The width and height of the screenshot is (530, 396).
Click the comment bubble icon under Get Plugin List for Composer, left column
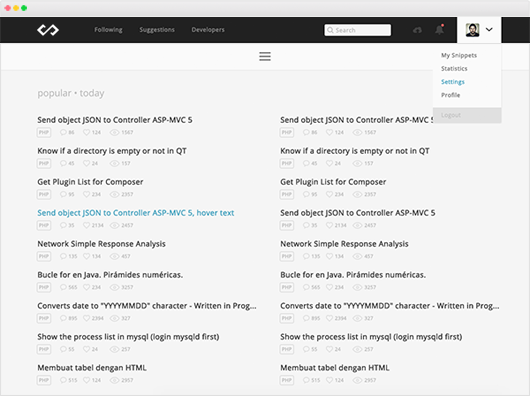(63, 194)
